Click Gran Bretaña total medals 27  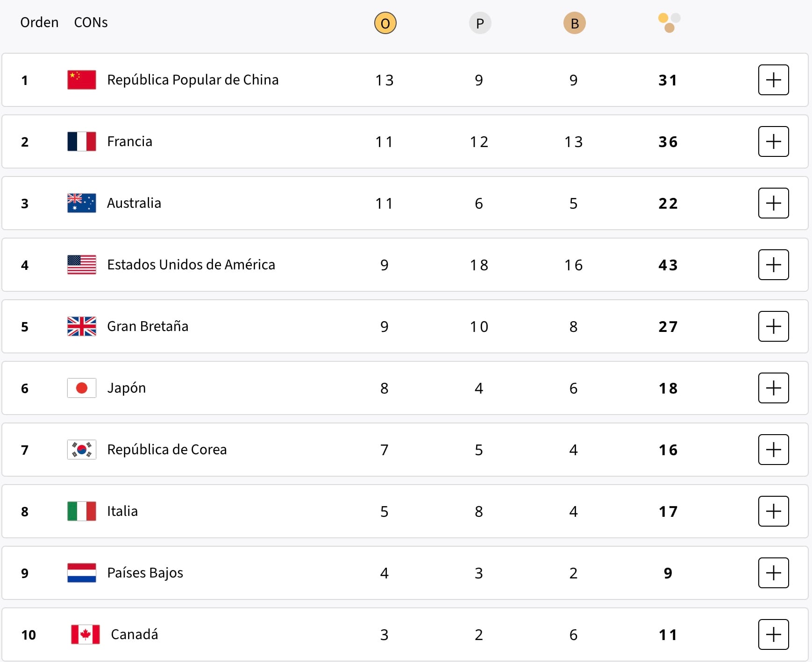tap(668, 326)
